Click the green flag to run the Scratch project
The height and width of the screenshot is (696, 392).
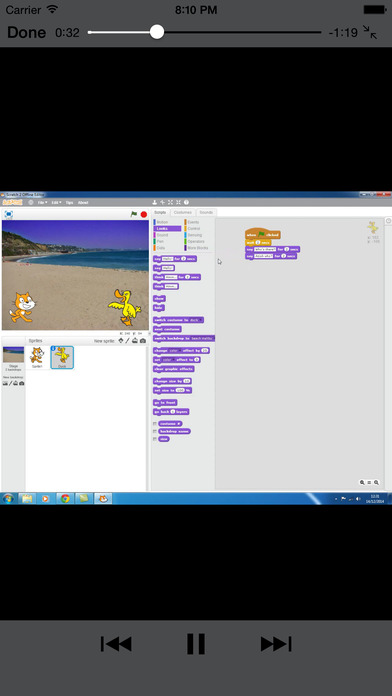pos(134,214)
